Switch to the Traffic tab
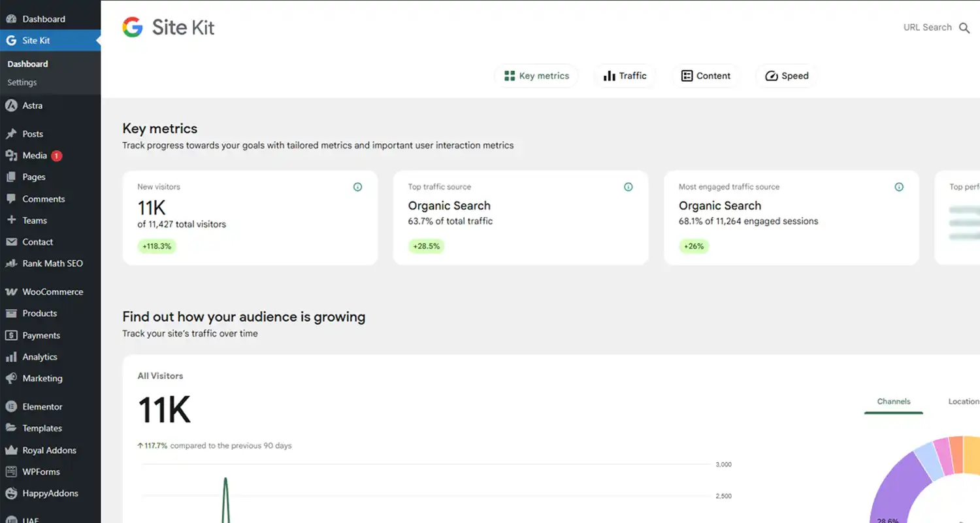The height and width of the screenshot is (523, 980). coord(625,75)
